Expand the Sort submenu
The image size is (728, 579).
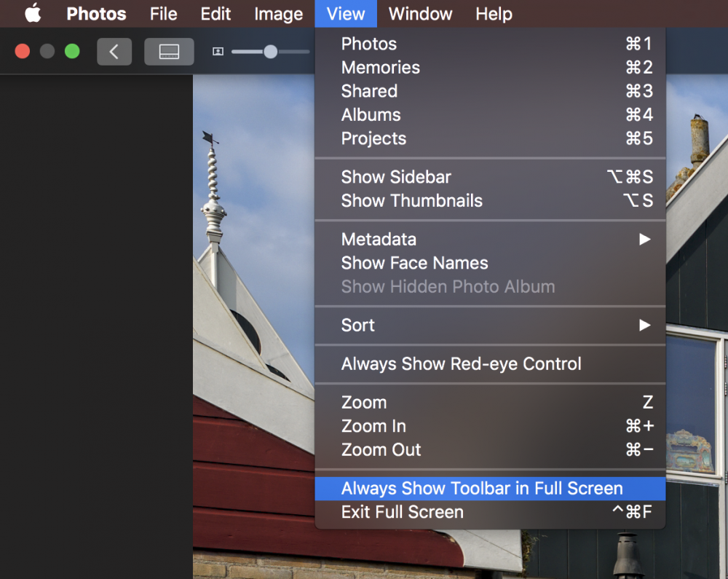pos(490,325)
